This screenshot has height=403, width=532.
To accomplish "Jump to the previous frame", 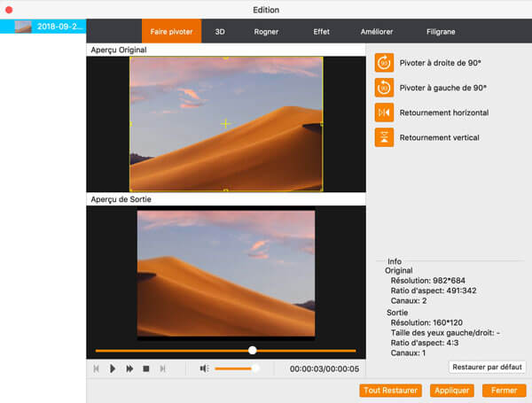I will pyautogui.click(x=96, y=368).
